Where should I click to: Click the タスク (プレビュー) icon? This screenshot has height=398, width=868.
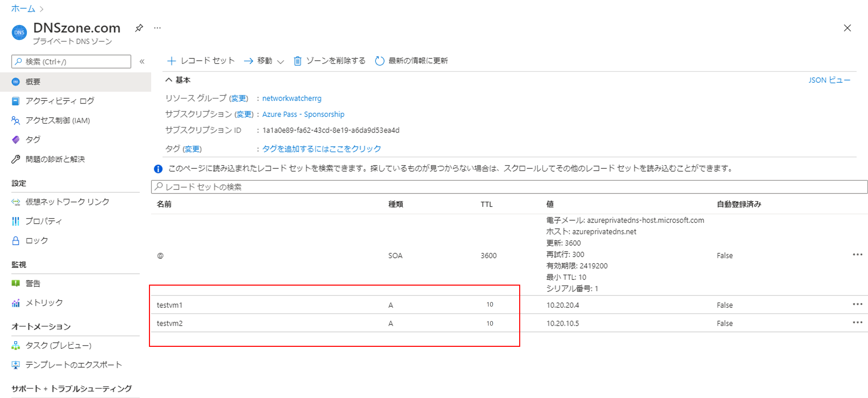pyautogui.click(x=15, y=345)
